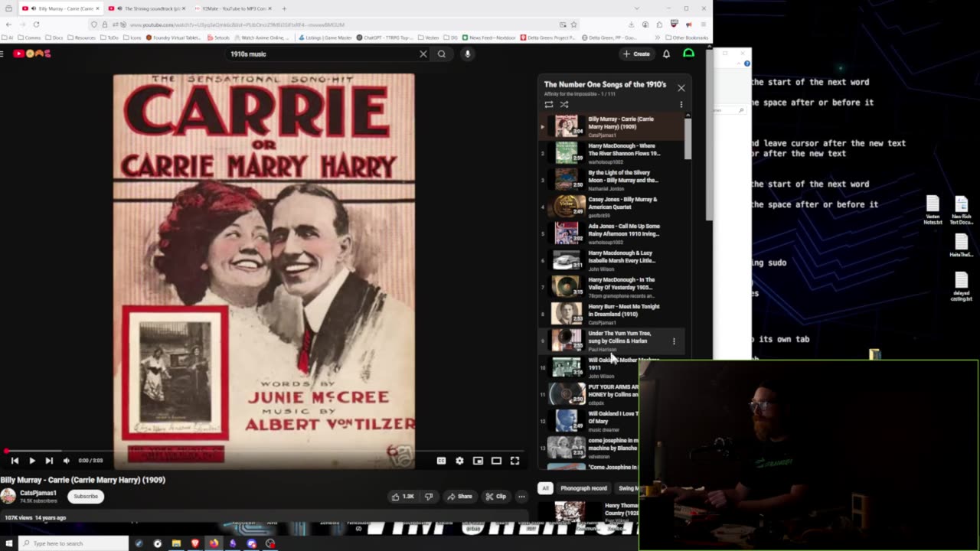
Task: Open the player settings gear
Action: click(459, 461)
